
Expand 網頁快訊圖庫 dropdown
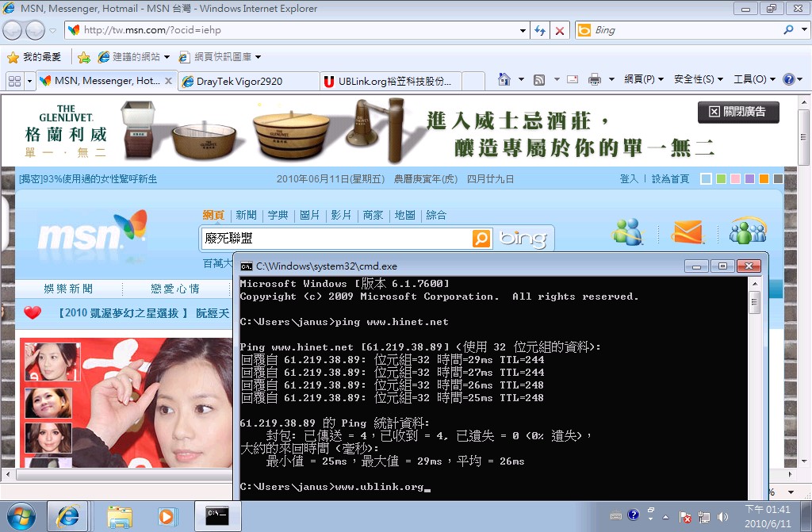(258, 57)
